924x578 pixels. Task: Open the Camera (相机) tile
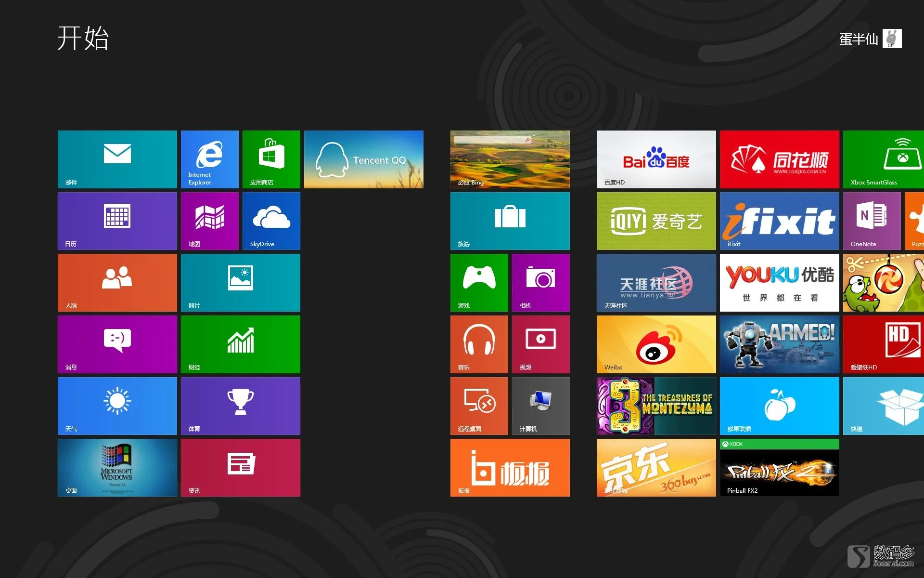coord(541,283)
